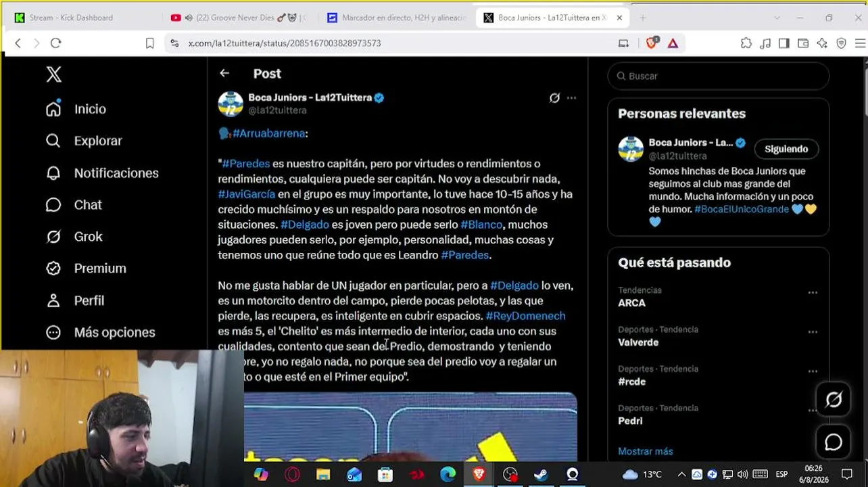
Task: Open the #Arruabarrena hashtag
Action: (268, 133)
